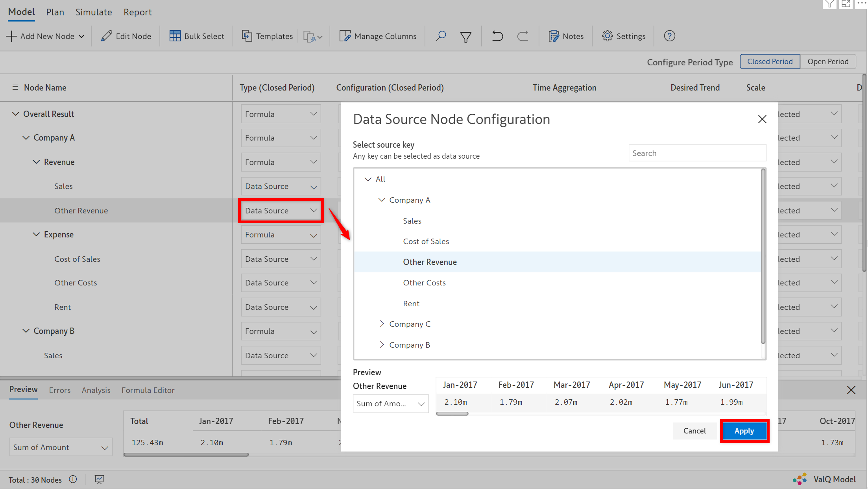Image resolution: width=868 pixels, height=489 pixels.
Task: Click the Cancel button in dialog
Action: pos(694,431)
